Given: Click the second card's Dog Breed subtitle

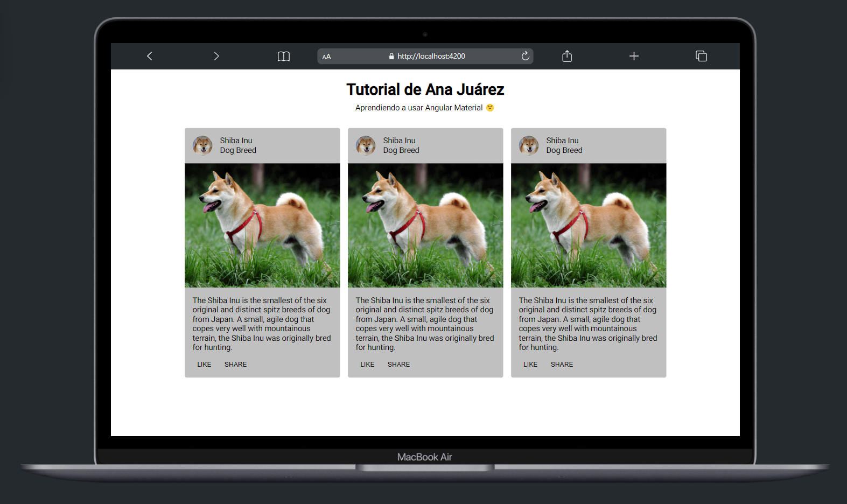Looking at the screenshot, I should [x=401, y=150].
